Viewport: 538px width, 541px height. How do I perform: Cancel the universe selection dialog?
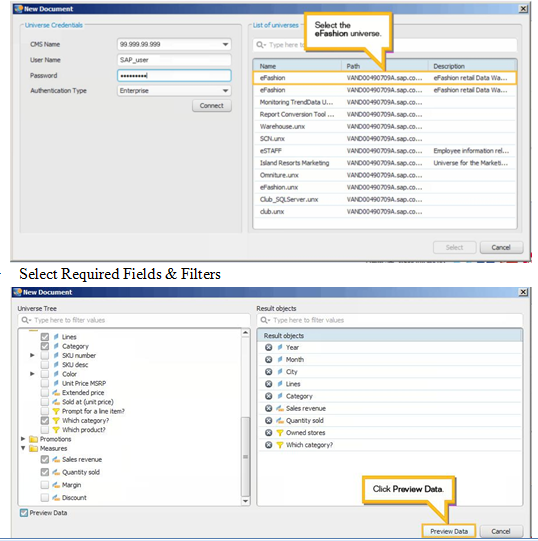coord(501,247)
